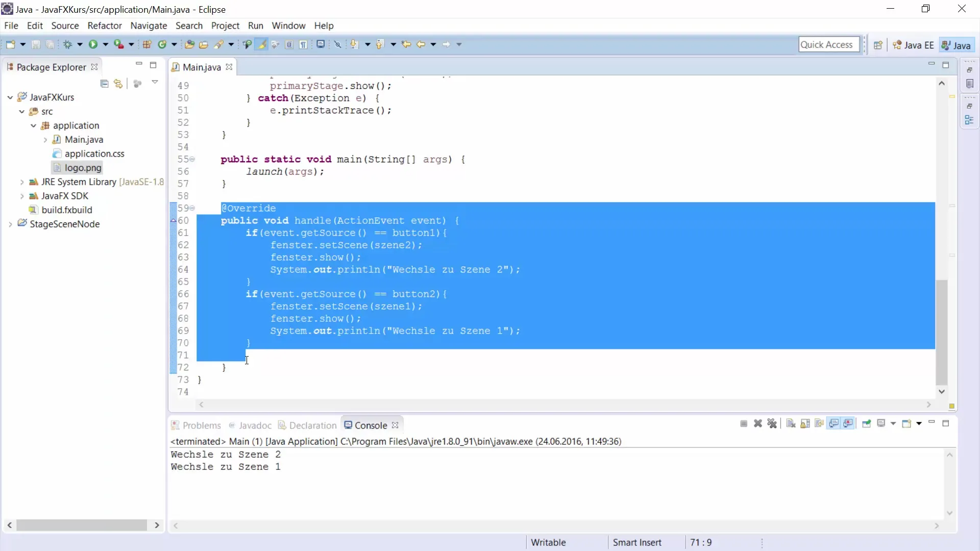Open the Navigate menu
Screen dimensions: 980x551
(x=149, y=26)
